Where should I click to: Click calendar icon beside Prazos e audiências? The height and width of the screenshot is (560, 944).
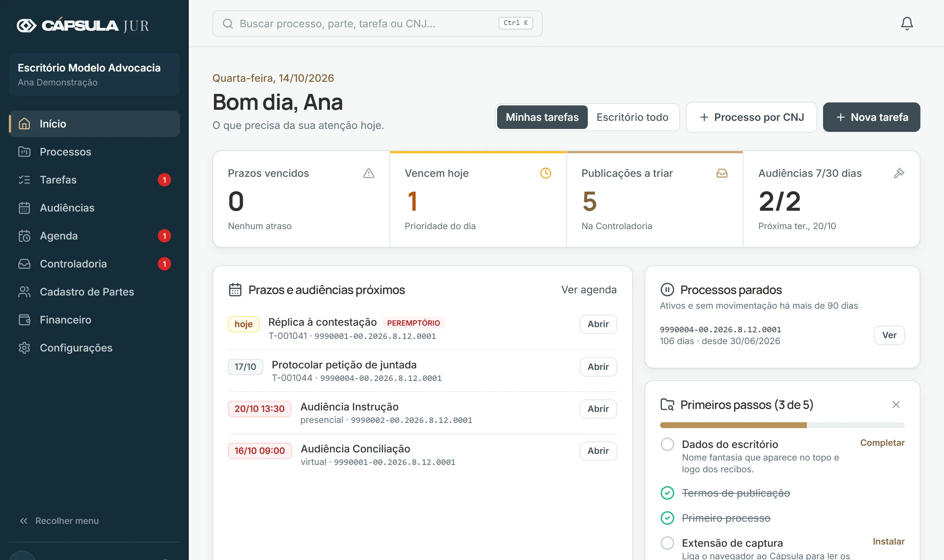pyautogui.click(x=235, y=290)
